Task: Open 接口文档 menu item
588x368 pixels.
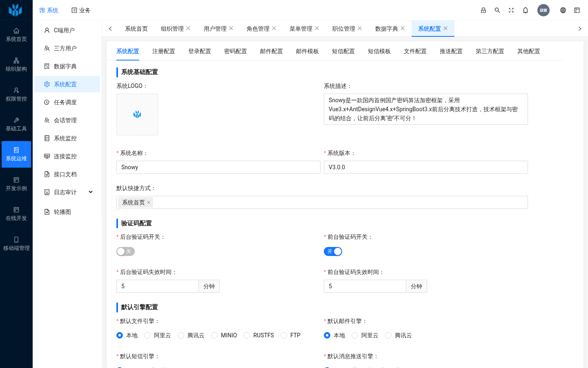Action: pos(67,174)
